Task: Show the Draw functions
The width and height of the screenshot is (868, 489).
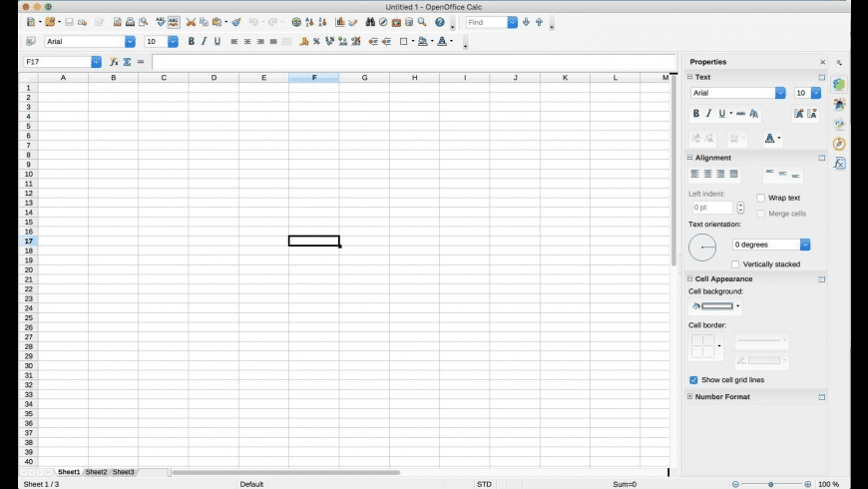Action: 353,22
